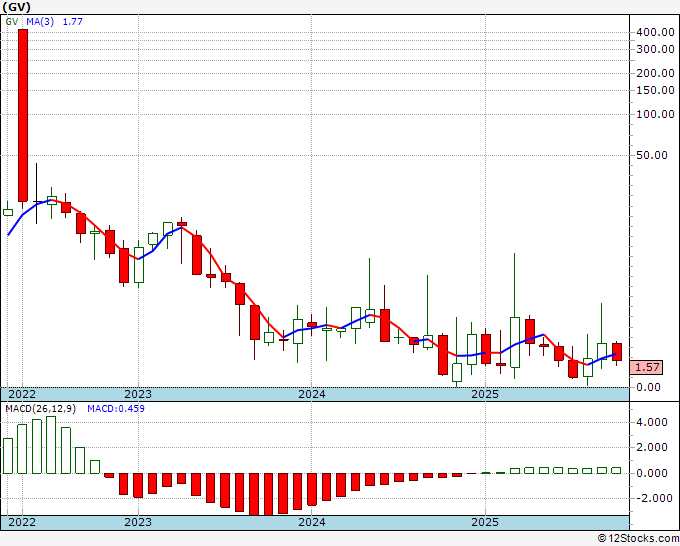Click the last red candle beside 1.57
The width and height of the screenshot is (680, 546).
pos(617,351)
